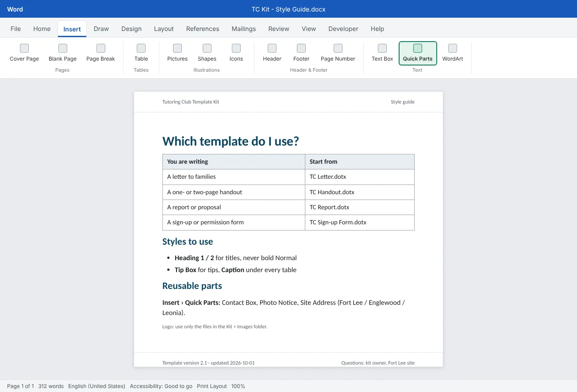Switch to the Home tab

click(42, 29)
